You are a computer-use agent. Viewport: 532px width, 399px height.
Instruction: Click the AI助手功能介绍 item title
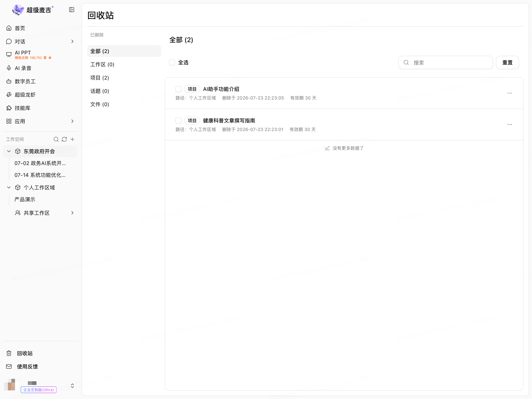point(221,89)
